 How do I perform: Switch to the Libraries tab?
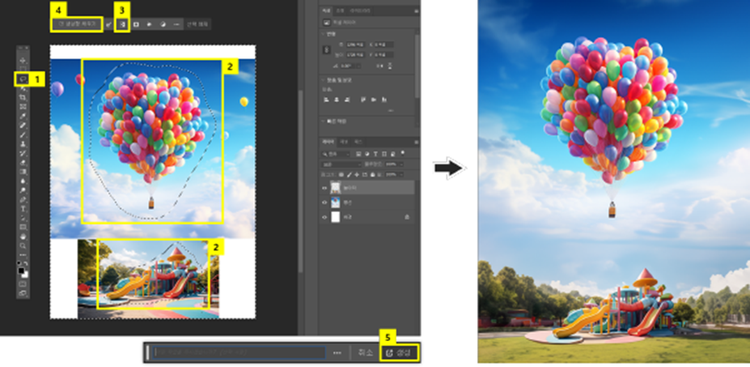coord(360,11)
